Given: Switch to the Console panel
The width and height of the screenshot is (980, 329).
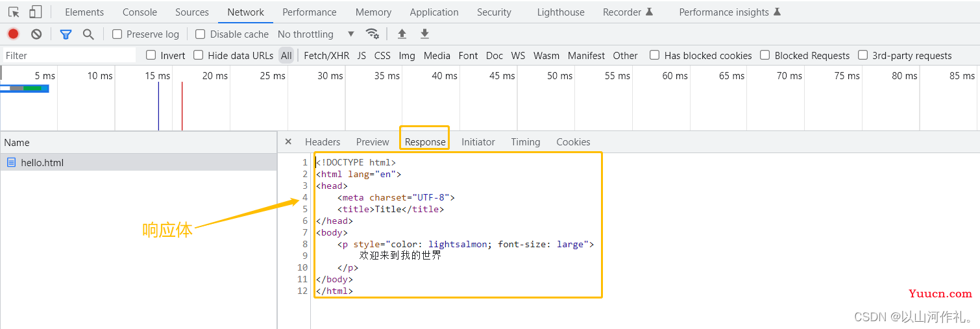Looking at the screenshot, I should [x=140, y=12].
